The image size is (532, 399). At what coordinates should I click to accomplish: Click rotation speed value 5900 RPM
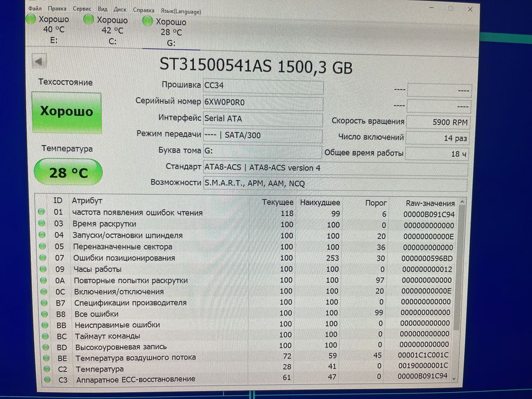tap(438, 122)
